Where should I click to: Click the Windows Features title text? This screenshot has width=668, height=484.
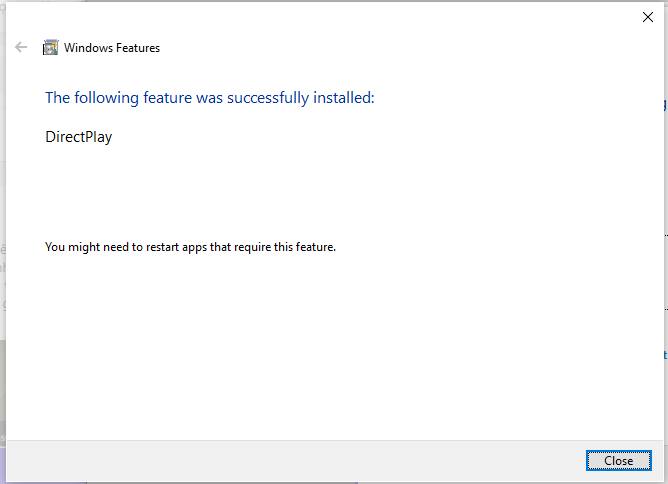(111, 47)
